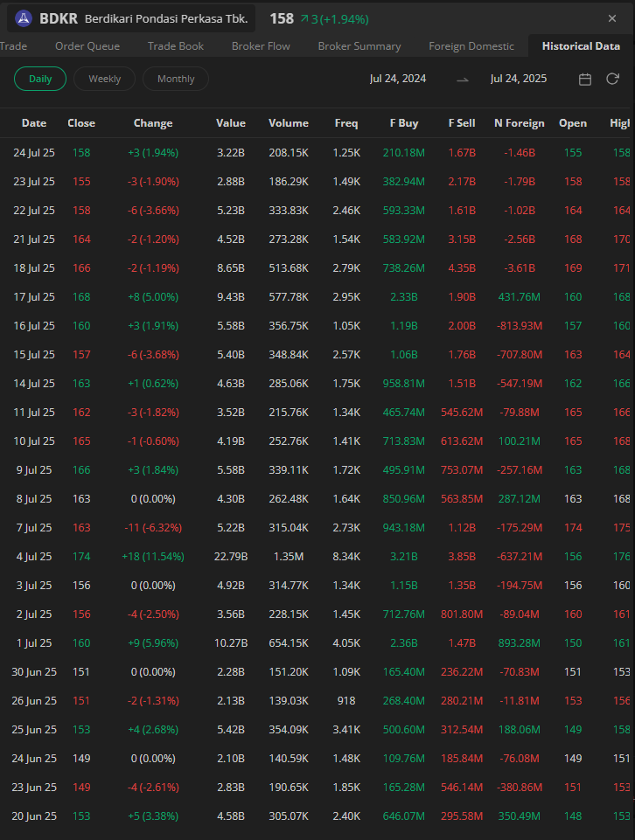This screenshot has height=840, width=635.
Task: Click F Buy value 593.33M
Action: coord(404,211)
